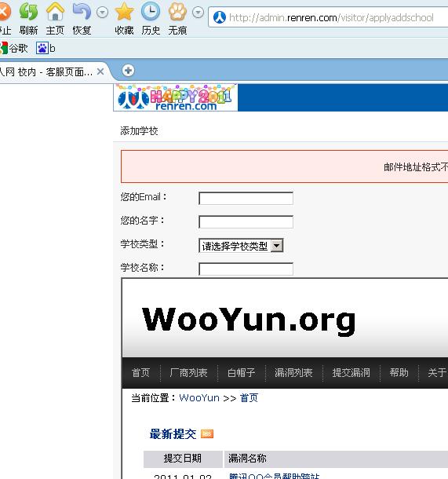Image resolution: width=448 pixels, height=479 pixels.
Task: Close the 客服页面 tab
Action: (x=100, y=71)
